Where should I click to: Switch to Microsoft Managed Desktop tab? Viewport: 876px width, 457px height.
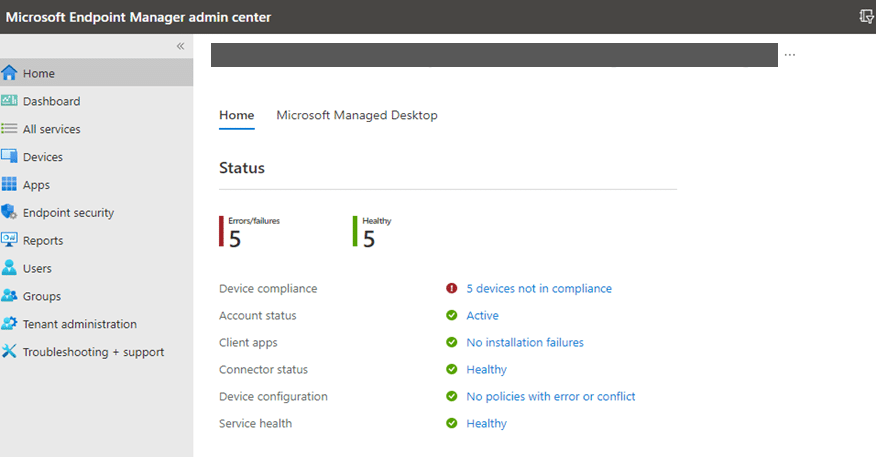[x=357, y=115]
